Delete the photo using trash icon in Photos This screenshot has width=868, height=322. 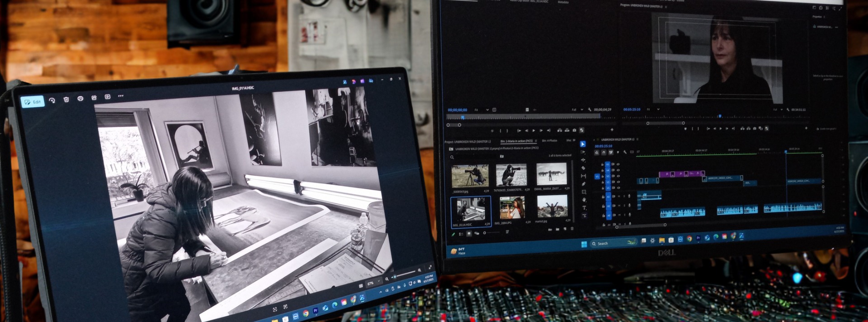pyautogui.click(x=66, y=99)
